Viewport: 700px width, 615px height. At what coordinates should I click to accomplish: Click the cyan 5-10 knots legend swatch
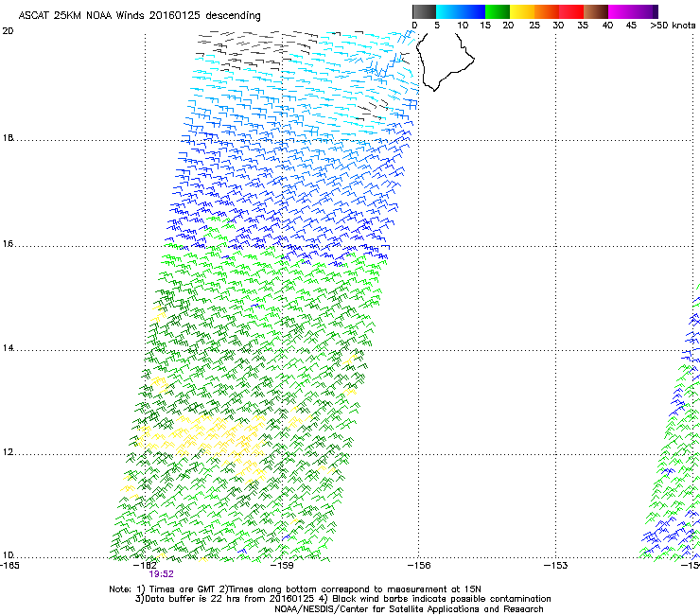click(448, 11)
